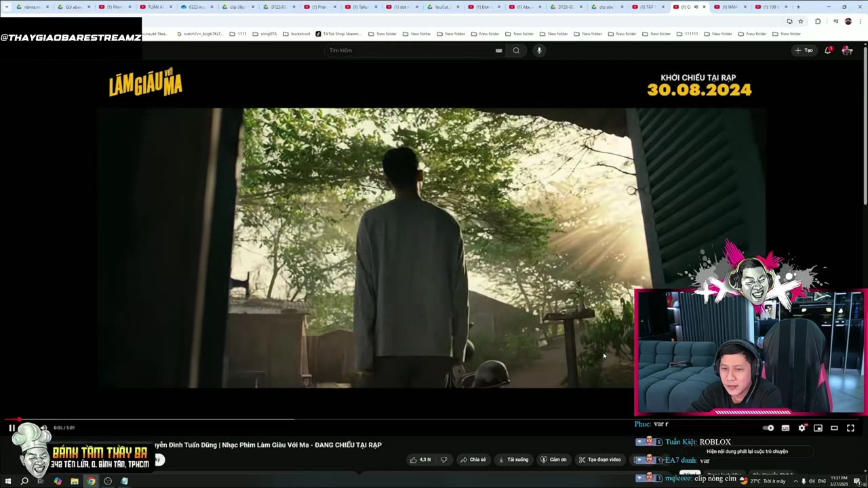Image resolution: width=868 pixels, height=488 pixels.
Task: Switch to the 'DT23/03' tab
Action: 278,7
